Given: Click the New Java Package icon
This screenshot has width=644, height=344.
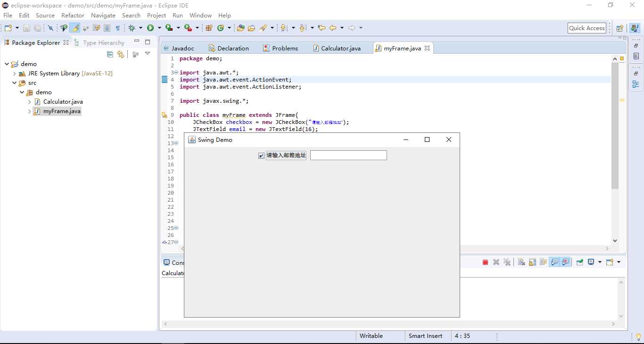Looking at the screenshot, I should coord(209,28).
